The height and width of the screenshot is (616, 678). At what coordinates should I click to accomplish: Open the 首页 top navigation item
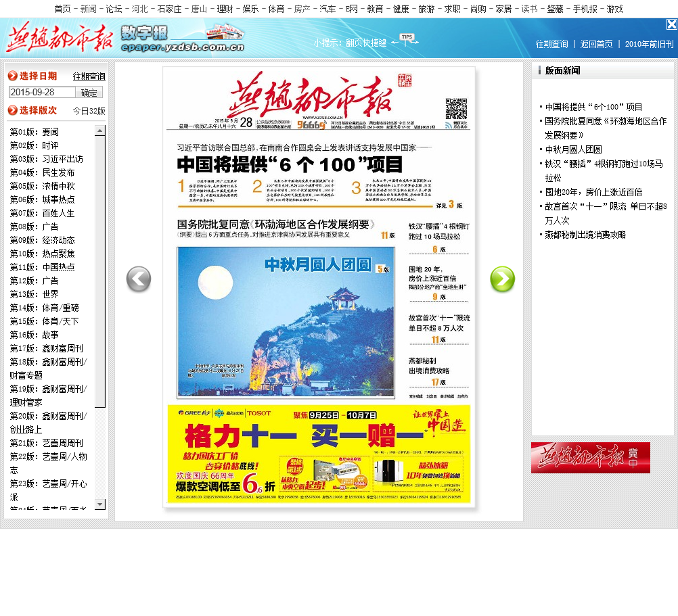click(x=62, y=9)
